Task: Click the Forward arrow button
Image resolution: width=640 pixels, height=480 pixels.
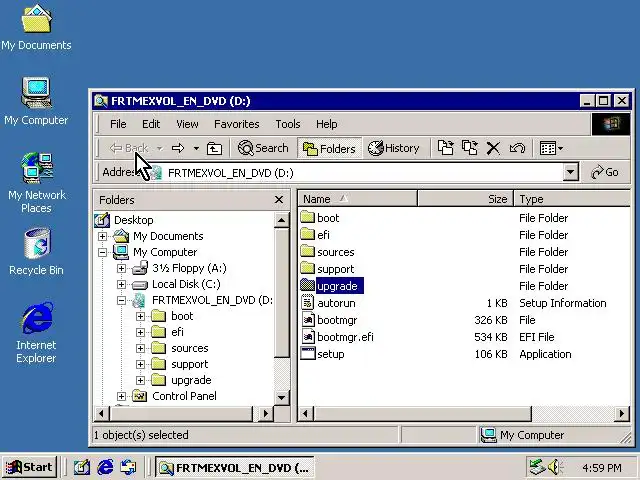Action: coord(178,148)
